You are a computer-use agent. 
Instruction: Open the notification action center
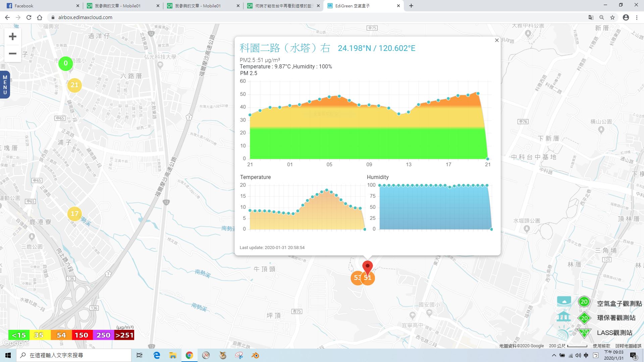point(634,355)
